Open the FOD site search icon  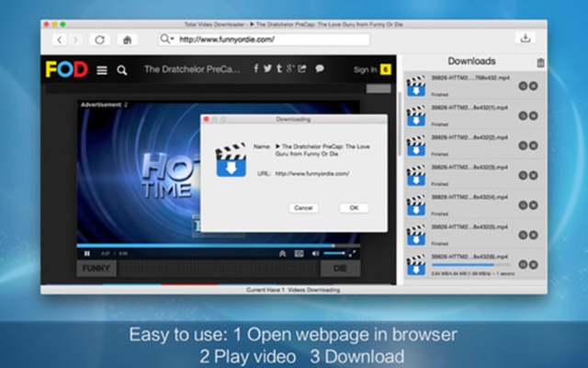coord(121,70)
